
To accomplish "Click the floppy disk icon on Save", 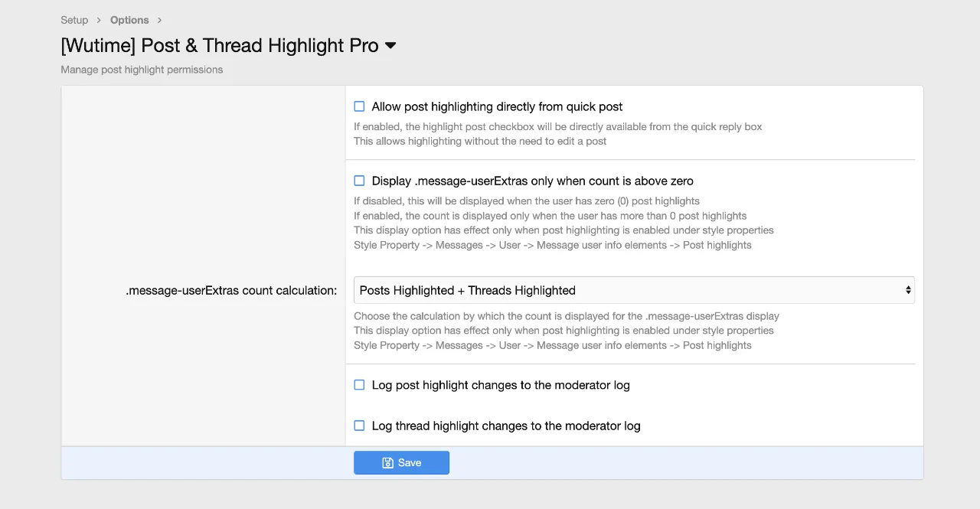I will click(x=387, y=462).
